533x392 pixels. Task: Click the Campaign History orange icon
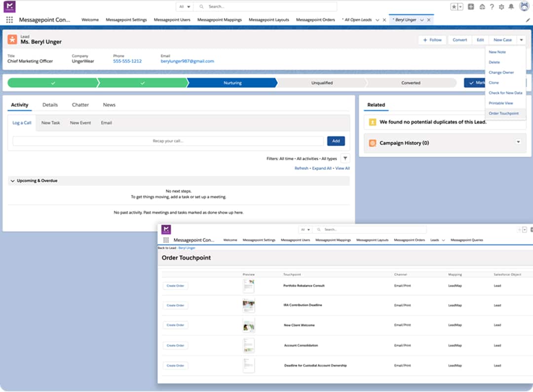click(x=373, y=143)
